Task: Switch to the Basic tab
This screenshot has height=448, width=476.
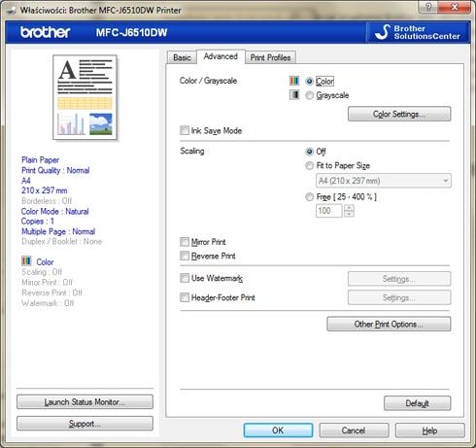Action: coord(182,57)
